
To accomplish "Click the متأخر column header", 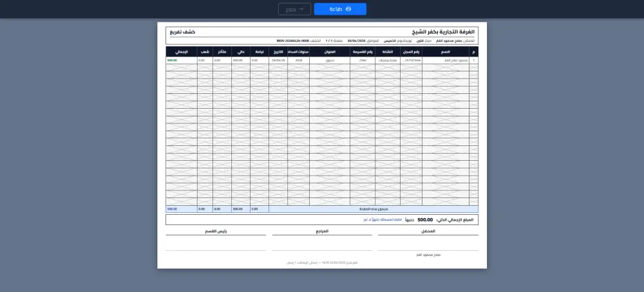I will 222,51.
